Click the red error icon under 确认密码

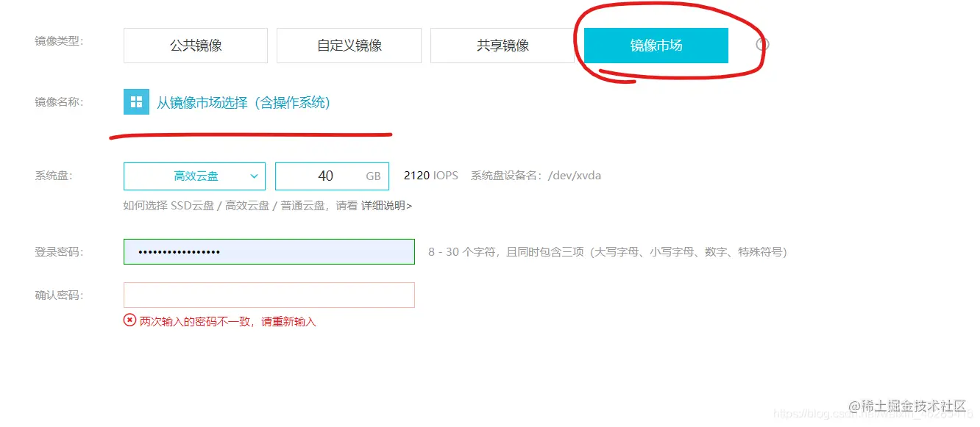coord(130,321)
